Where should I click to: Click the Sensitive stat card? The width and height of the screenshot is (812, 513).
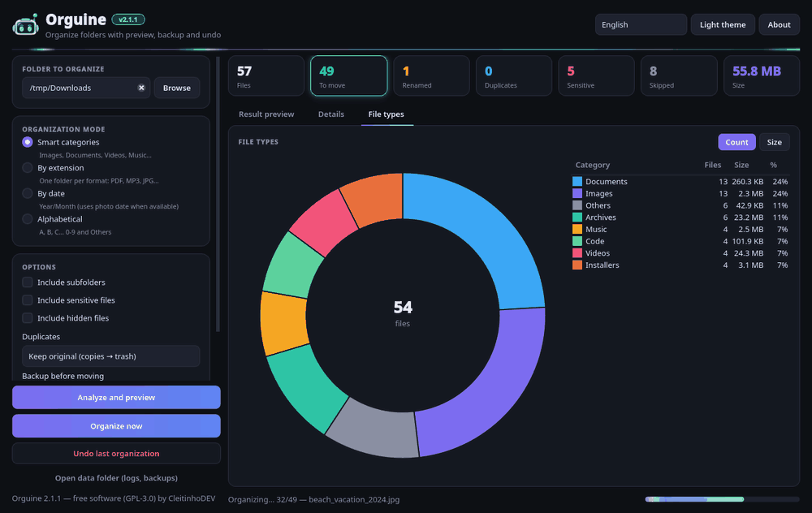coord(597,75)
